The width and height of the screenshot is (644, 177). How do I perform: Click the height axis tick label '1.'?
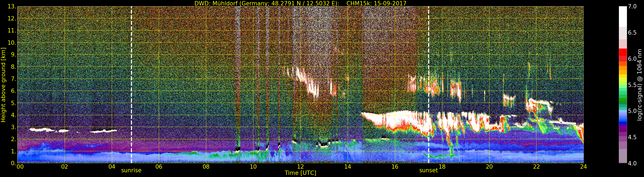[14, 151]
